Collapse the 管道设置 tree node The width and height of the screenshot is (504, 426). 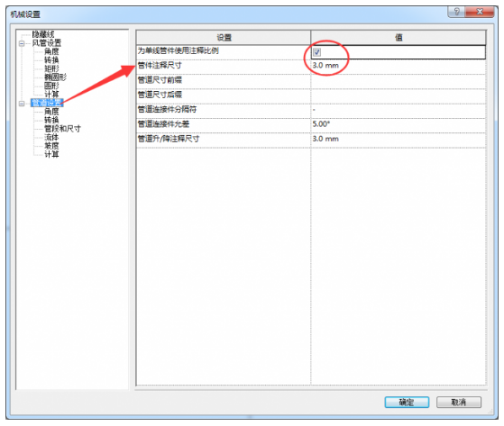tap(22, 104)
